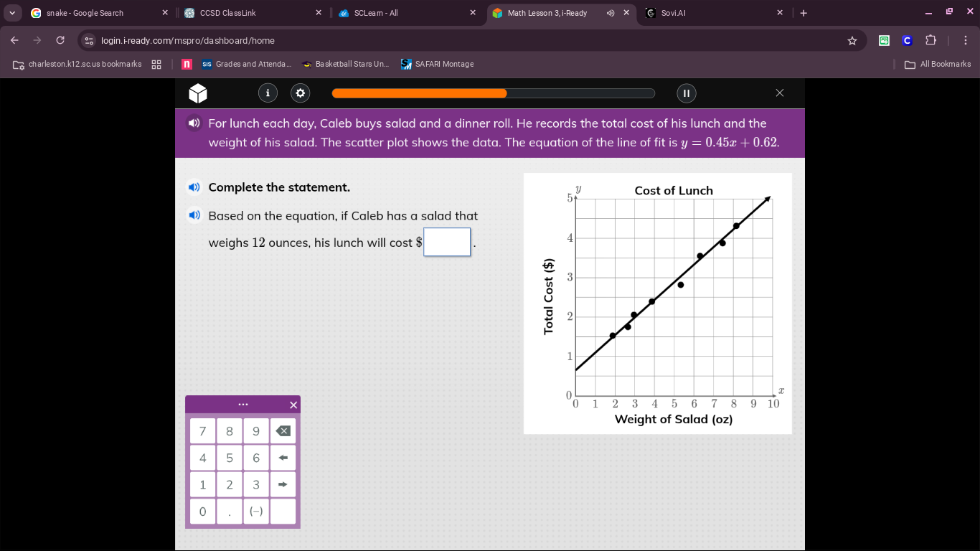Open the tab search dropdown arrow

tap(12, 13)
